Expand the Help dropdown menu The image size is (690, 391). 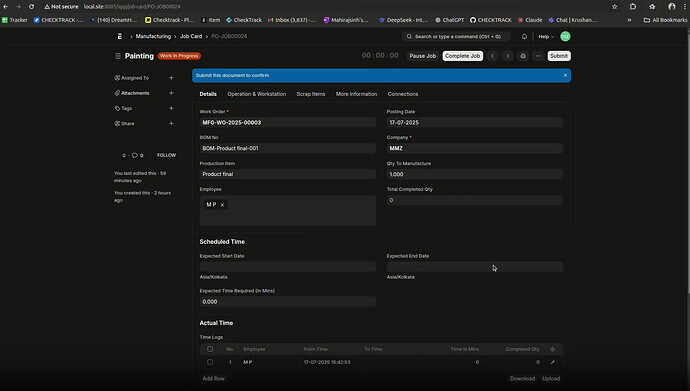[546, 37]
